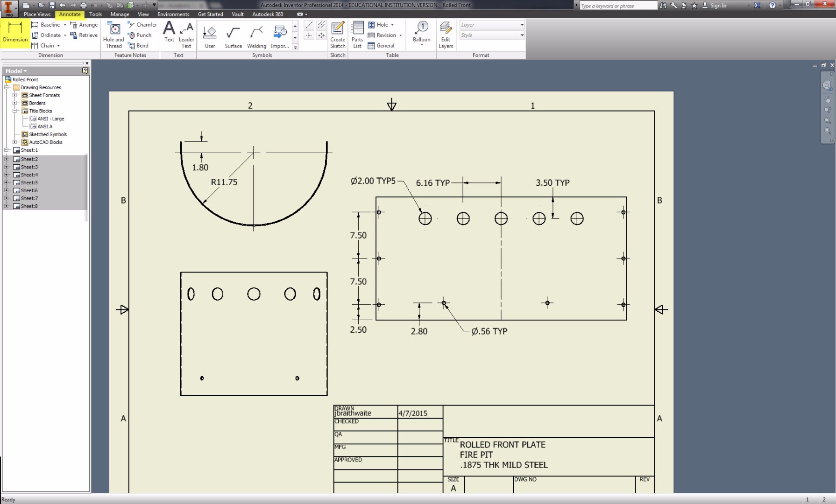The height and width of the screenshot is (504, 836).
Task: Open the Get Started tab
Action: [211, 14]
